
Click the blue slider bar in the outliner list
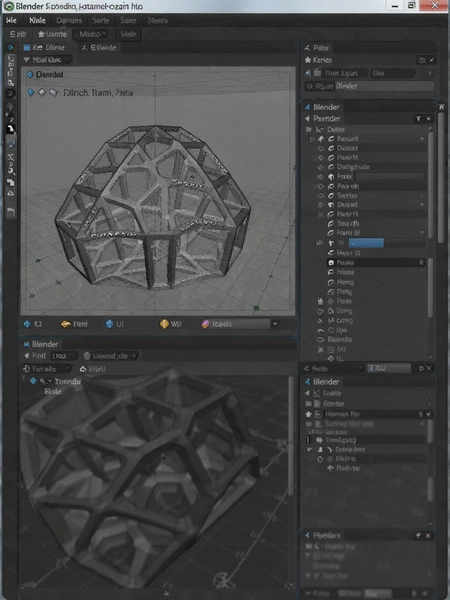(x=366, y=243)
